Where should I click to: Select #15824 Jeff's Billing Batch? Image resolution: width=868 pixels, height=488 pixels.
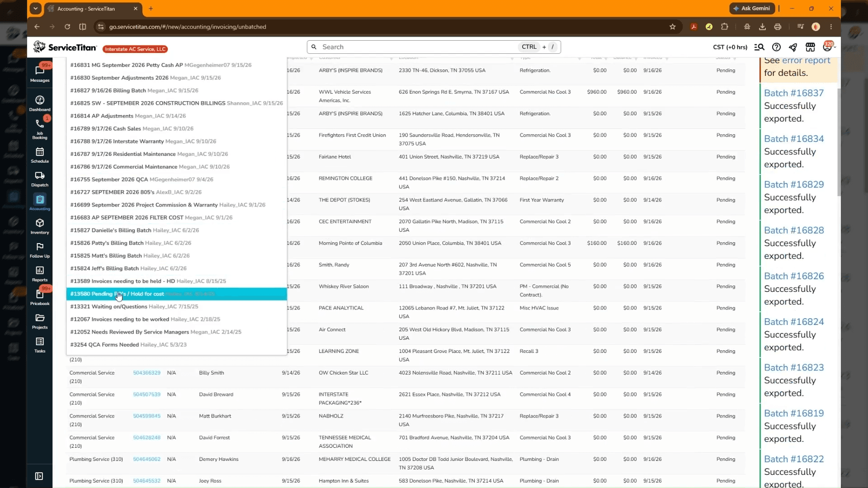pyautogui.click(x=176, y=268)
